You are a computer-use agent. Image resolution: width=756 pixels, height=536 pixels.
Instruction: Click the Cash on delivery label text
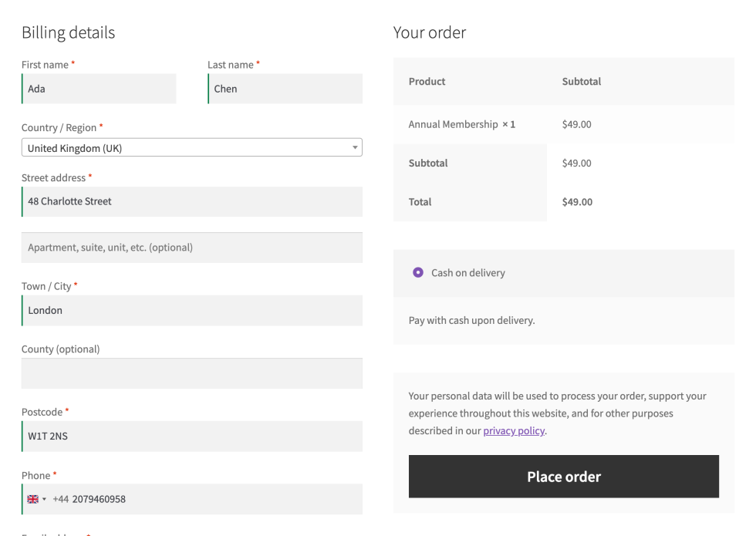pos(467,273)
